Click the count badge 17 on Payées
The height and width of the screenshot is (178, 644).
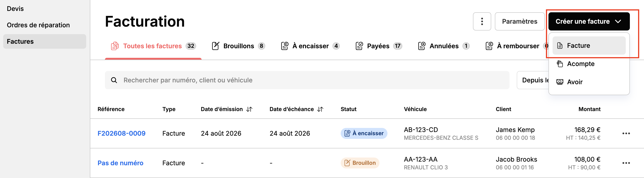pyautogui.click(x=397, y=46)
